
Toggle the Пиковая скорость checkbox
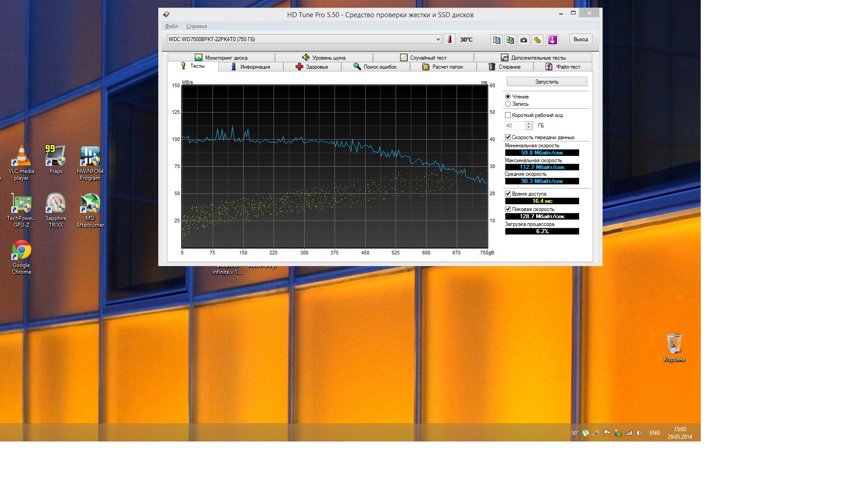pyautogui.click(x=508, y=209)
